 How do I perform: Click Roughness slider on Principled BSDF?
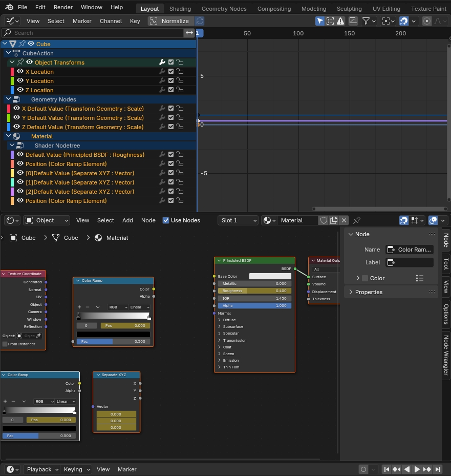coord(254,291)
